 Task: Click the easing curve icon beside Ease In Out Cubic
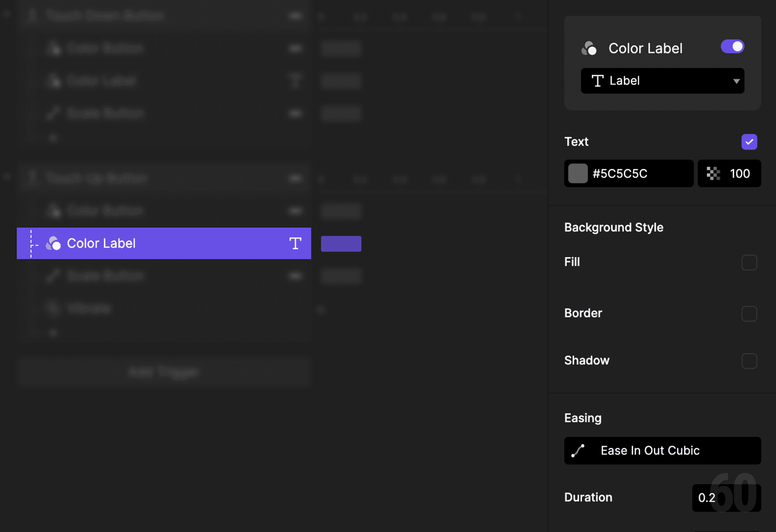[578, 450]
